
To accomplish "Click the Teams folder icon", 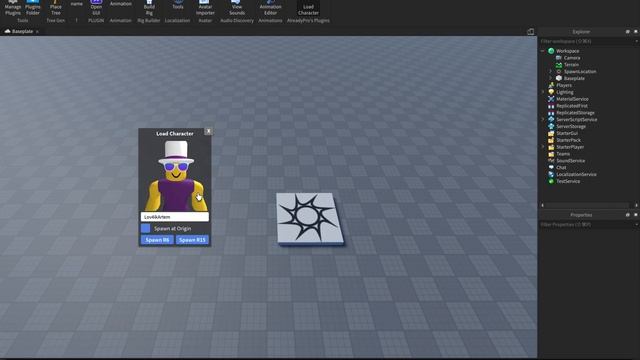I will [551, 154].
